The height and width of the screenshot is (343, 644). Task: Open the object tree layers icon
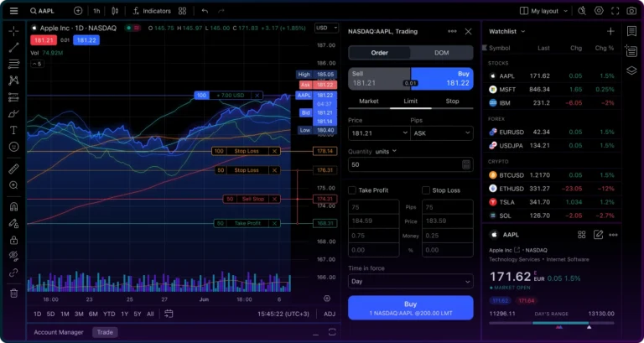coord(631,70)
